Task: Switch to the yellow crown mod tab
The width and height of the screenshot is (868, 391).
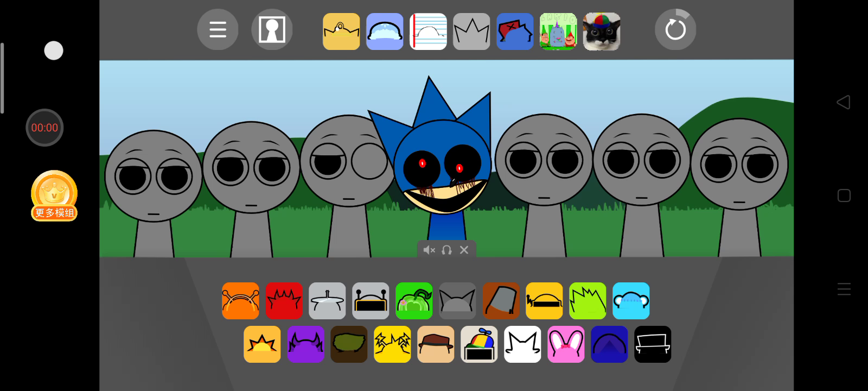Action: pyautogui.click(x=341, y=31)
